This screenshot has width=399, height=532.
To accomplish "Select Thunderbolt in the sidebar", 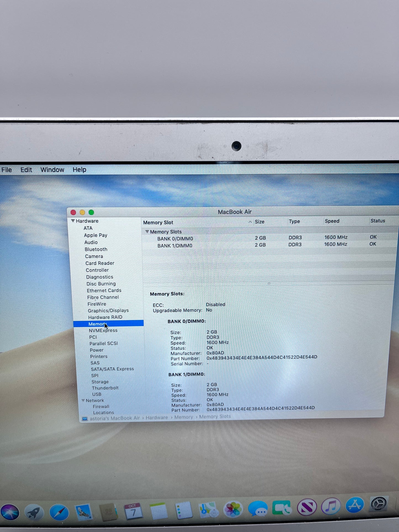I will pyautogui.click(x=105, y=388).
